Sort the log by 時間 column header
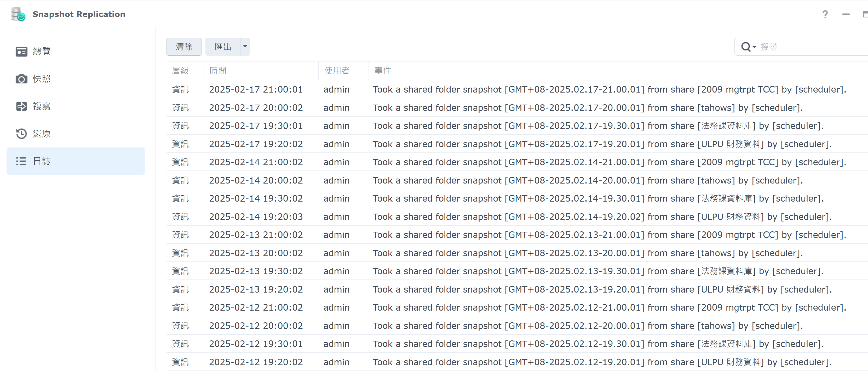Image resolution: width=868 pixels, height=371 pixels. click(x=218, y=70)
